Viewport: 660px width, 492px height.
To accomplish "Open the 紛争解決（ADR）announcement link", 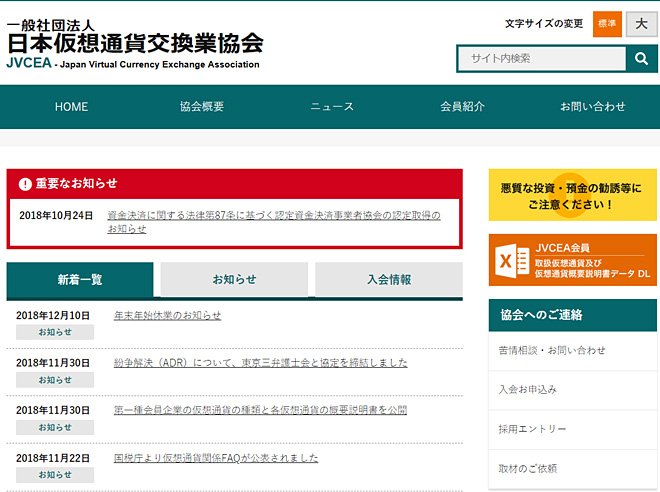I will tap(261, 363).
